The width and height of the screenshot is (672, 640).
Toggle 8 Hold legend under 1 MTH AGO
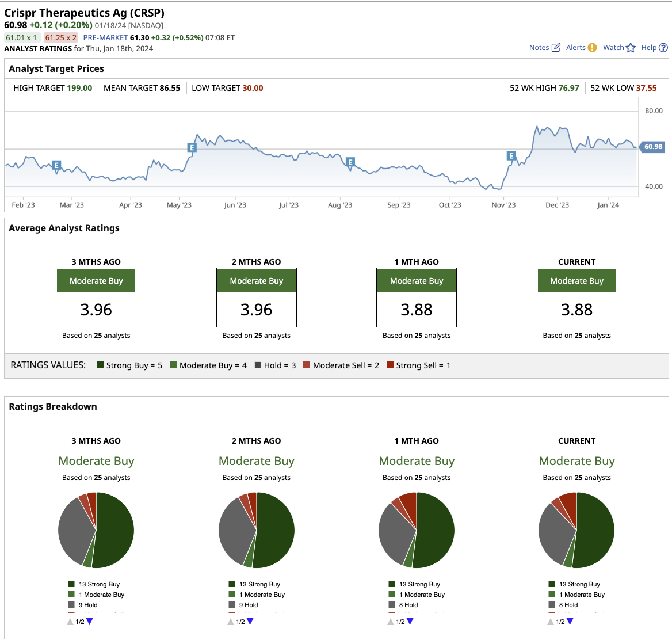[x=404, y=605]
